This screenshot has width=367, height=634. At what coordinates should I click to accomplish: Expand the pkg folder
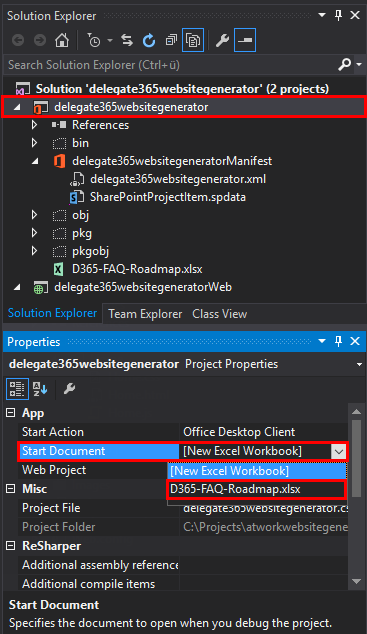(35, 233)
